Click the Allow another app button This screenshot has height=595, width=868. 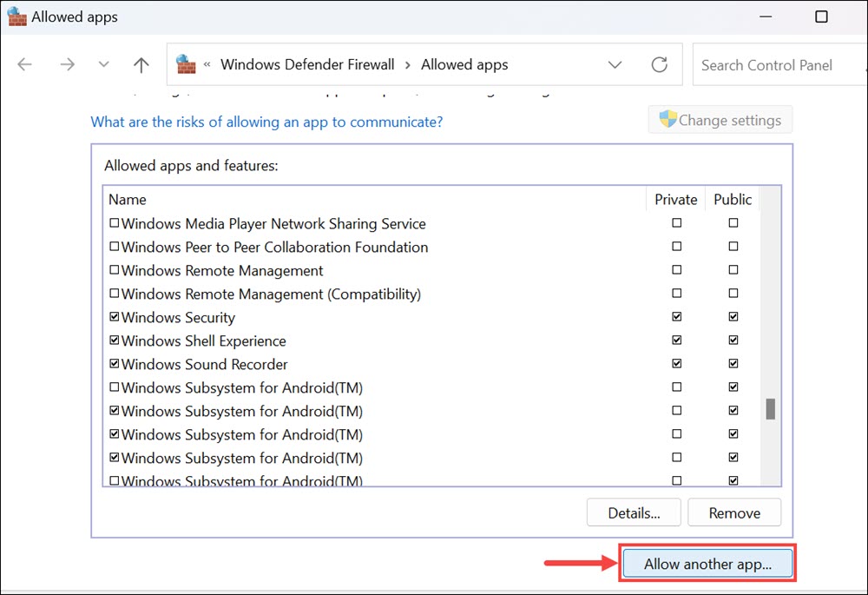pos(707,564)
